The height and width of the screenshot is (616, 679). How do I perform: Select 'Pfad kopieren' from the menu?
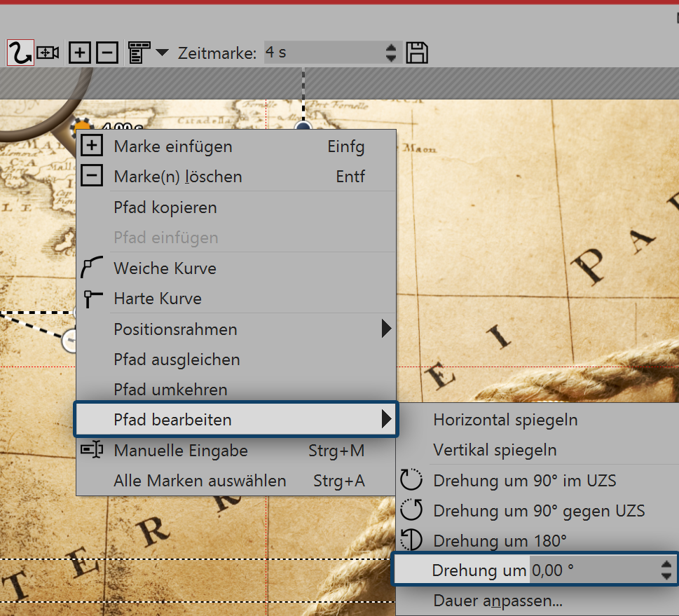pyautogui.click(x=165, y=207)
